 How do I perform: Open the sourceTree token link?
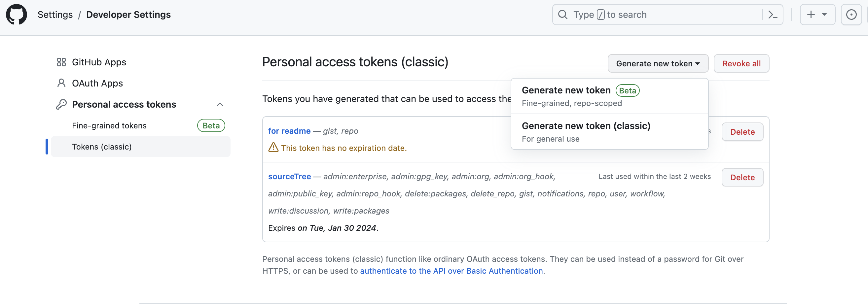coord(289,176)
